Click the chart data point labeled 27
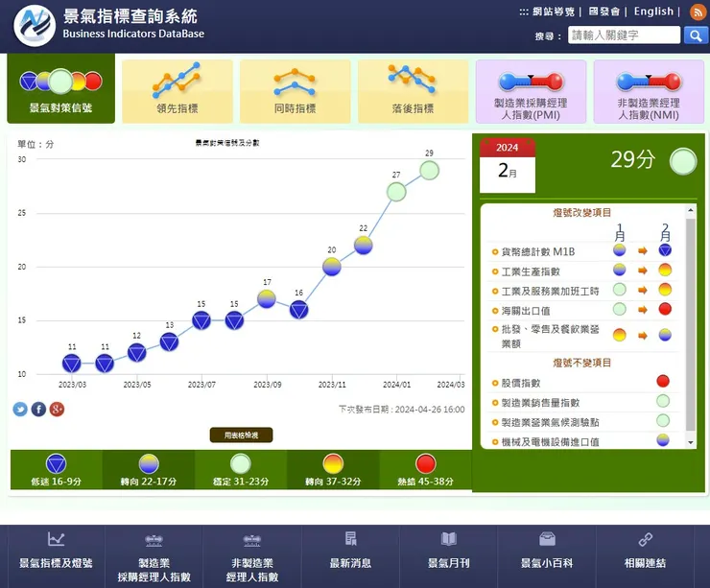Viewport: 710px width, 588px height. pyautogui.click(x=396, y=192)
